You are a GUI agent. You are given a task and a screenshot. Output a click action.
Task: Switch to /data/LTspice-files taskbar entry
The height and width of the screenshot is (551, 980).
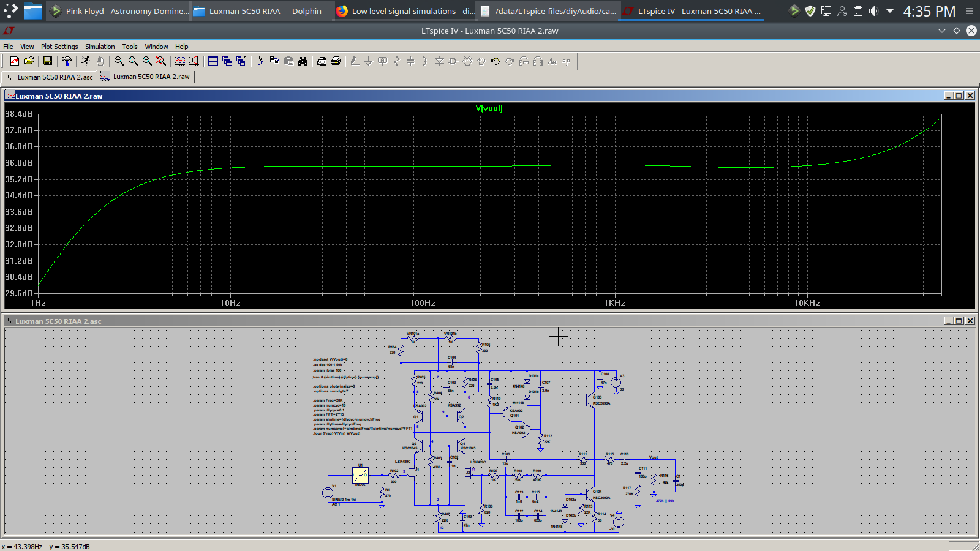coord(548,11)
